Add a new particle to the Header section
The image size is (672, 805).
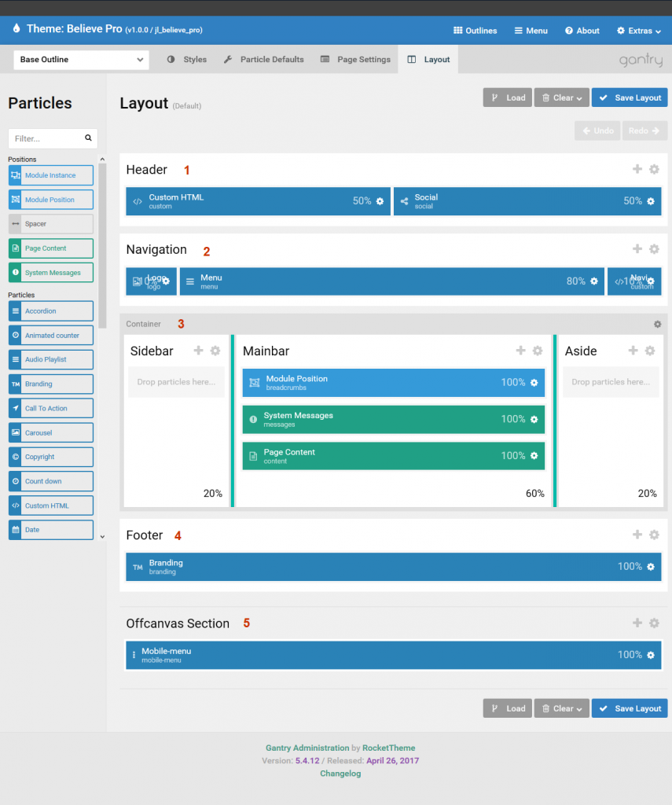click(637, 169)
